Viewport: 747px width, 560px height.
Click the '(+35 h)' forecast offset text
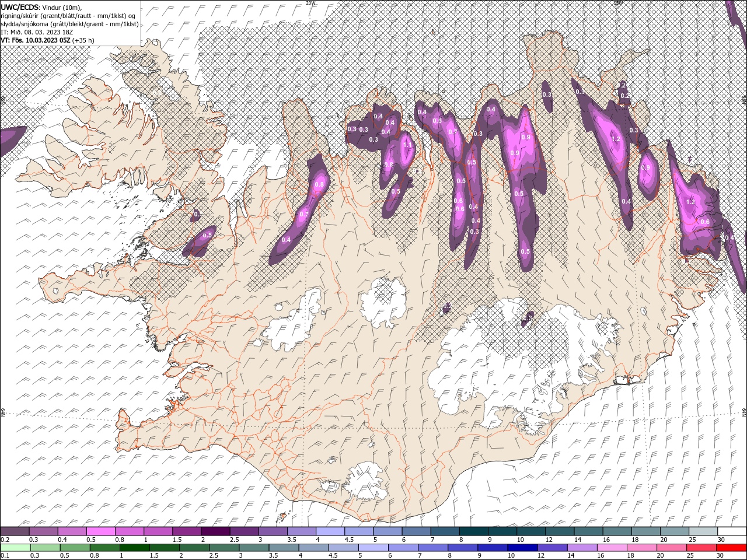tap(83, 40)
